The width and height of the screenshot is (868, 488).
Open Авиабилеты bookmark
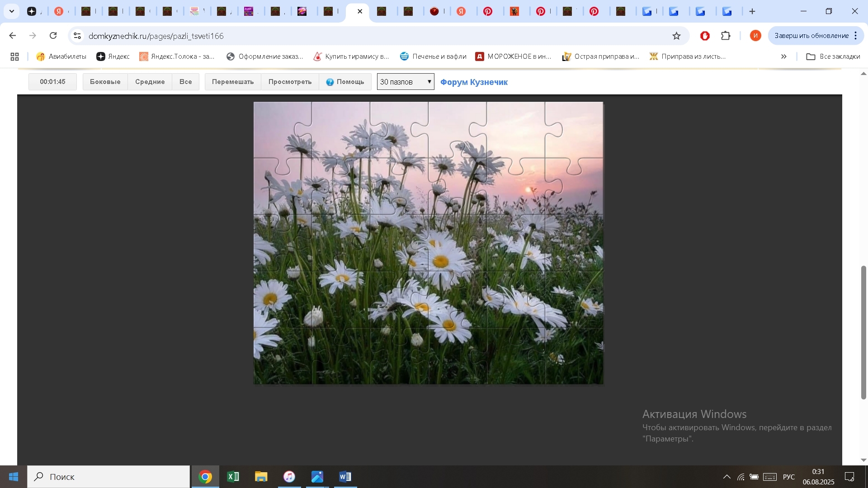[x=61, y=56]
